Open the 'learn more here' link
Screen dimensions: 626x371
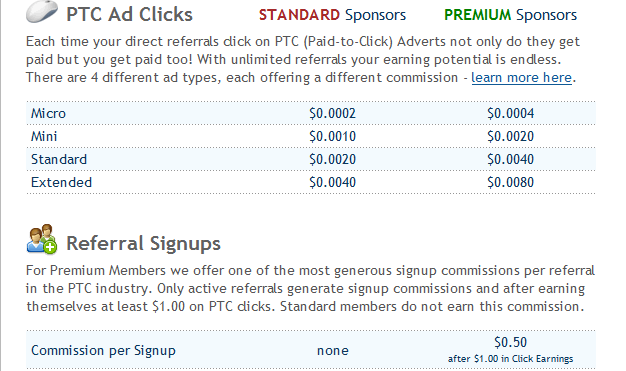click(521, 77)
